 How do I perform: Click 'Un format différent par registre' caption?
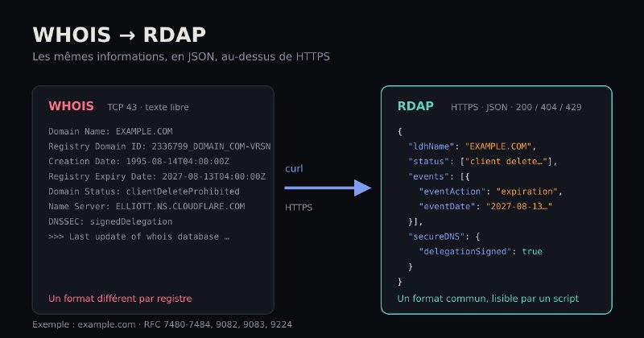click(120, 299)
